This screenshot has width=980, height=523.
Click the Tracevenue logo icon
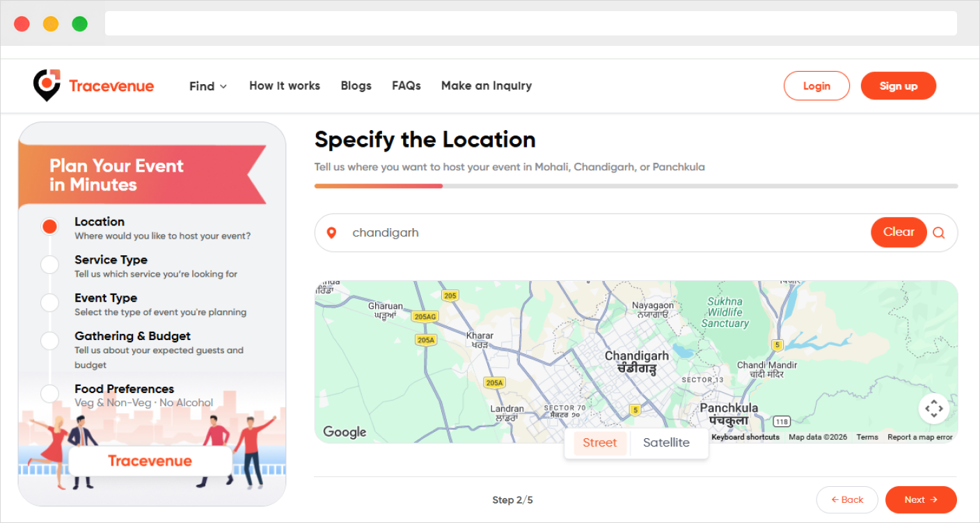coord(47,85)
